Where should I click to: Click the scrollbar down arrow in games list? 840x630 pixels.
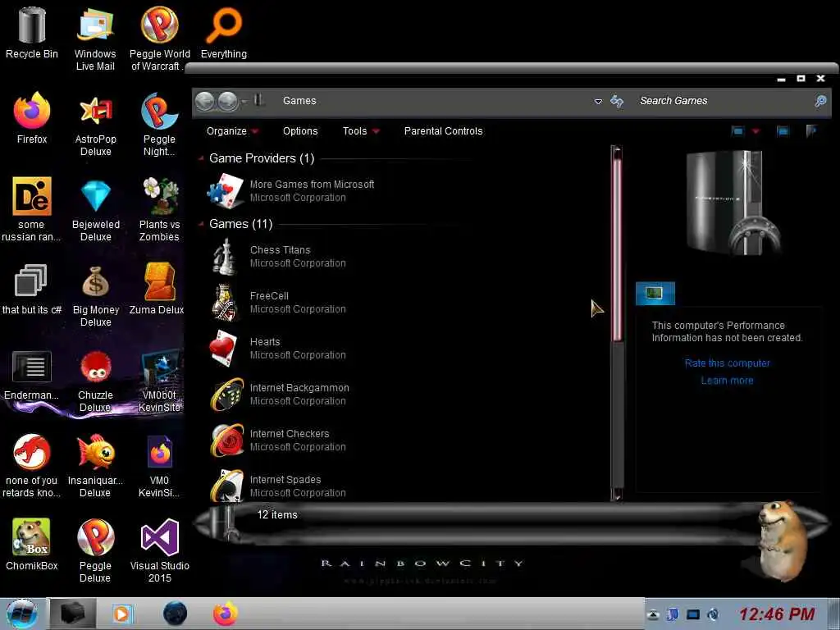pos(617,496)
